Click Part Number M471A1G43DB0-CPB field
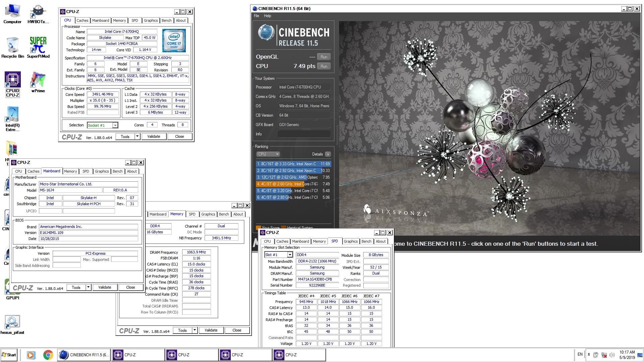This screenshot has height=362, width=644. point(317,280)
